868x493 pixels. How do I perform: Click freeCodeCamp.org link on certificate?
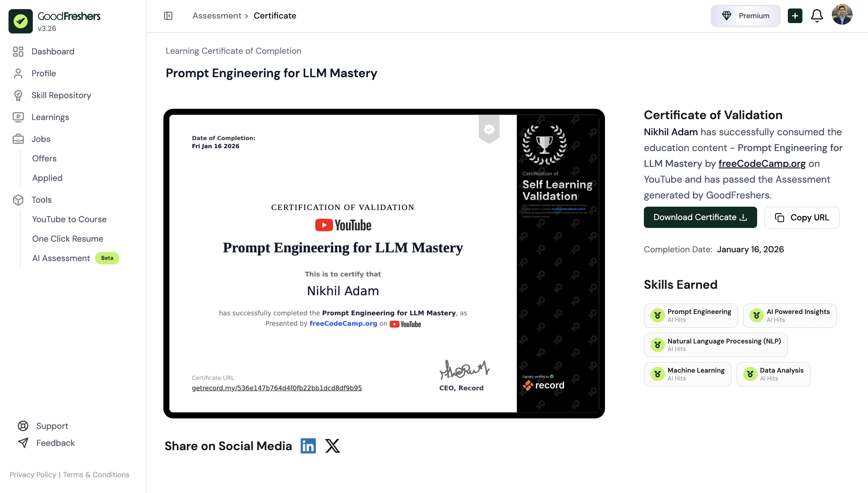pyautogui.click(x=343, y=323)
